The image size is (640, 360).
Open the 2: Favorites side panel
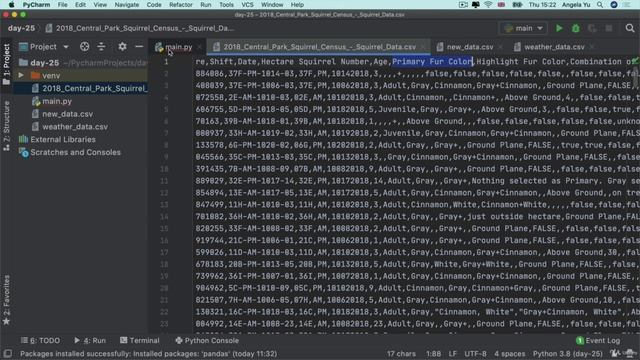pos(6,300)
